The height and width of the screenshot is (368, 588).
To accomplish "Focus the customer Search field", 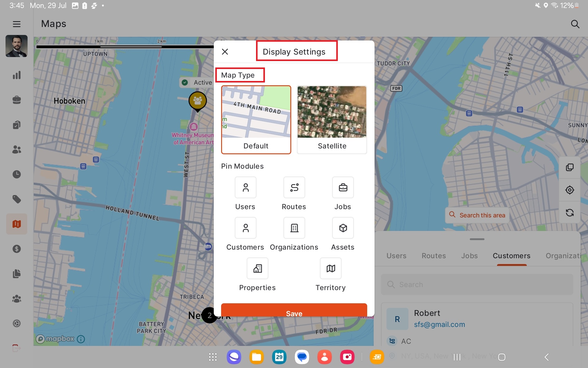I will point(477,285).
